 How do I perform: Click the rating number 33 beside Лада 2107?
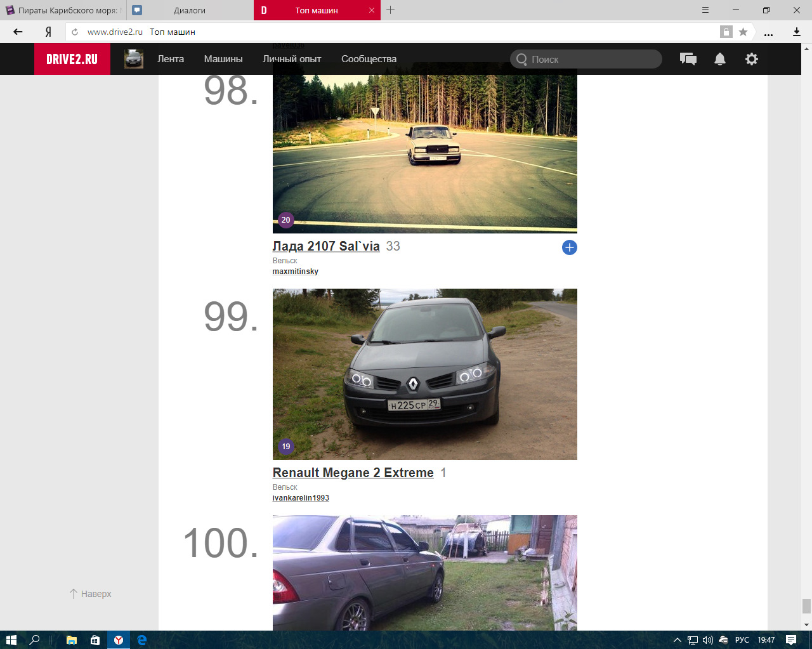coord(393,246)
